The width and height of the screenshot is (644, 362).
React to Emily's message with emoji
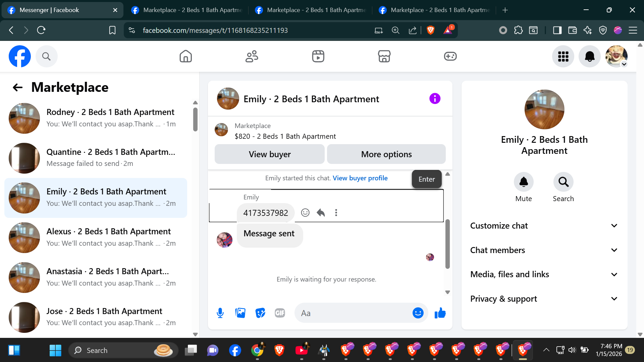(x=305, y=213)
